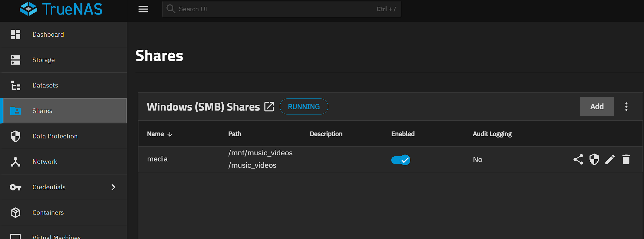Click the RUNNING service status button
The height and width of the screenshot is (239, 644).
(304, 107)
